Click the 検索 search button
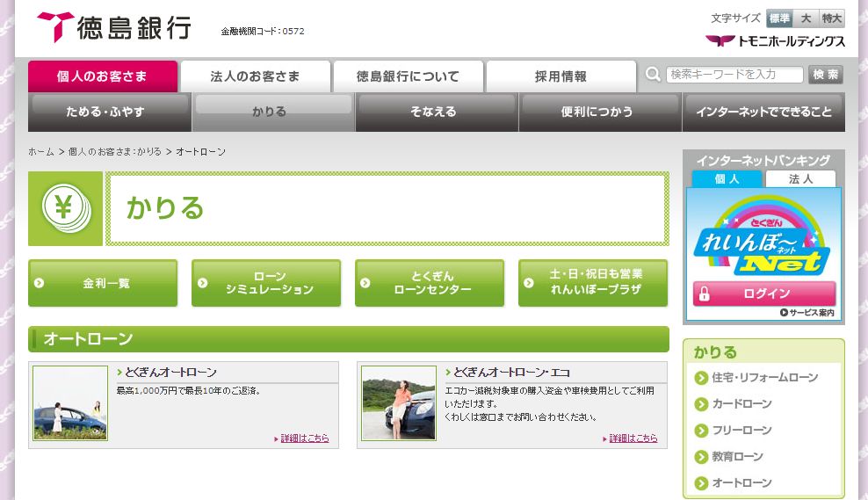This screenshot has width=868, height=500. (825, 74)
